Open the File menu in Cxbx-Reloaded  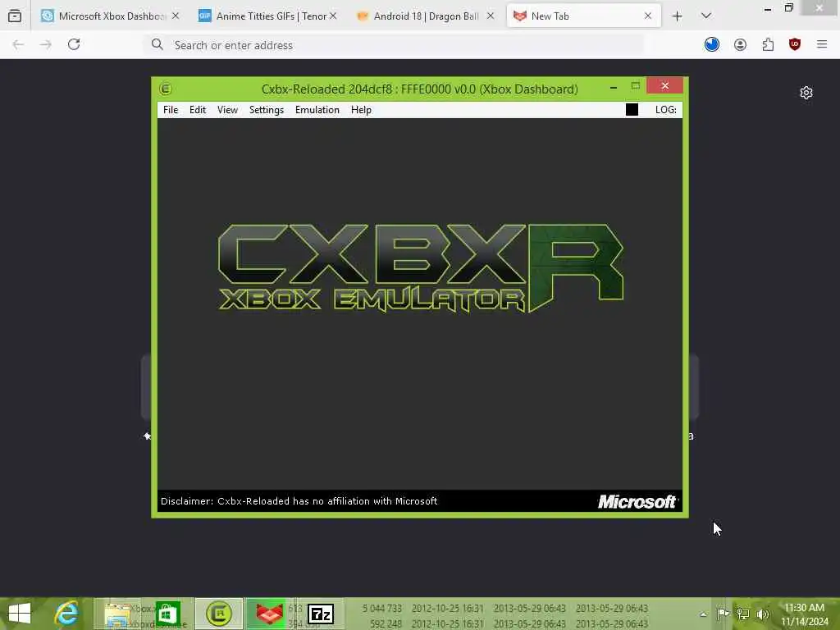coord(171,110)
